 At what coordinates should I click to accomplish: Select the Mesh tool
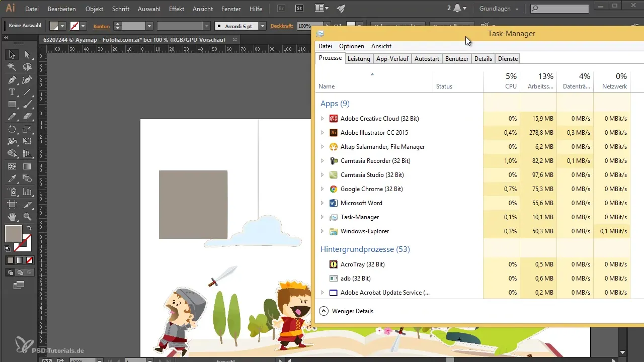click(x=12, y=166)
